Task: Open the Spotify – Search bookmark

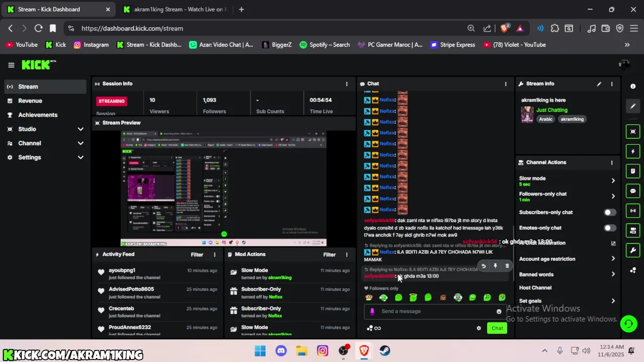Action: (x=325, y=45)
